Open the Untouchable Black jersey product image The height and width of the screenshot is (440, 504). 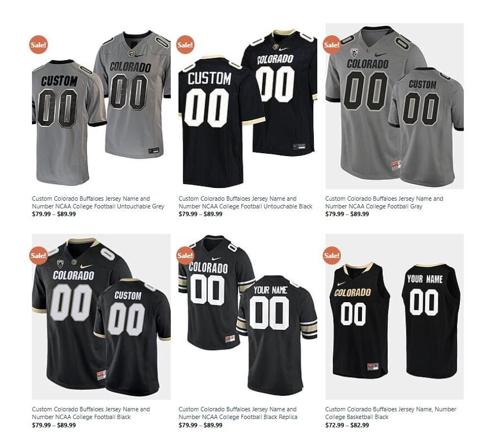[x=248, y=106]
